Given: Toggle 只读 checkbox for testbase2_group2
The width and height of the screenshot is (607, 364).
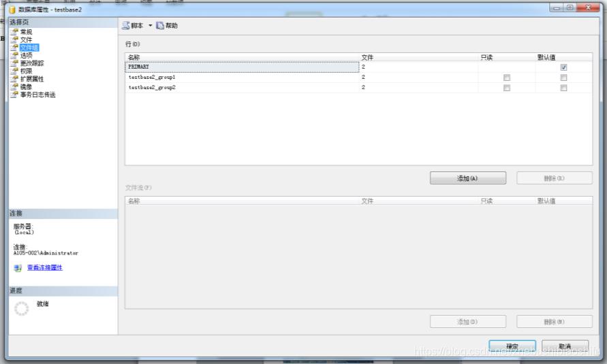Looking at the screenshot, I should [507, 88].
